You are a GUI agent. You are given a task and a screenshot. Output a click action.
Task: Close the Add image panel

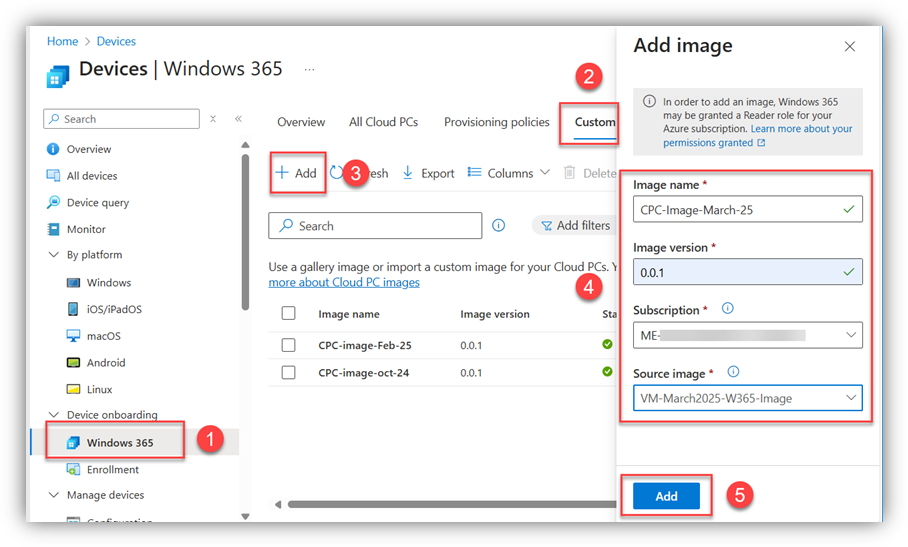(850, 46)
